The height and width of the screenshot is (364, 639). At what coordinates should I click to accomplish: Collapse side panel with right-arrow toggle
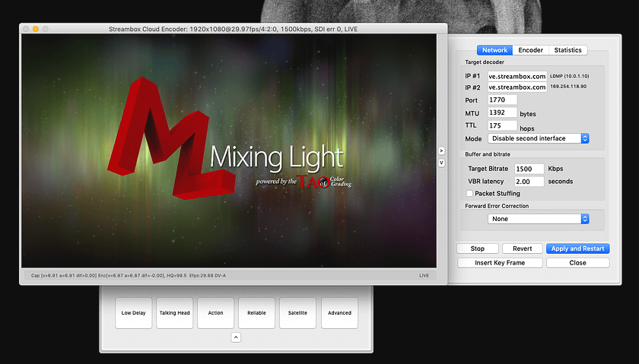(441, 151)
